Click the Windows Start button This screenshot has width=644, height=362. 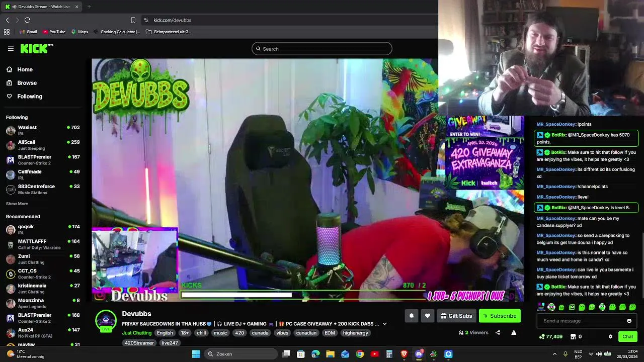(196, 354)
